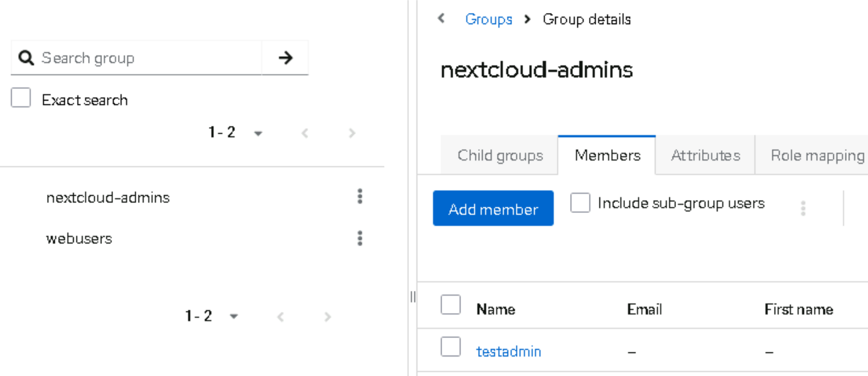Screen dimensions: 868x376
Task: Open the Attributes tab
Action: click(705, 155)
